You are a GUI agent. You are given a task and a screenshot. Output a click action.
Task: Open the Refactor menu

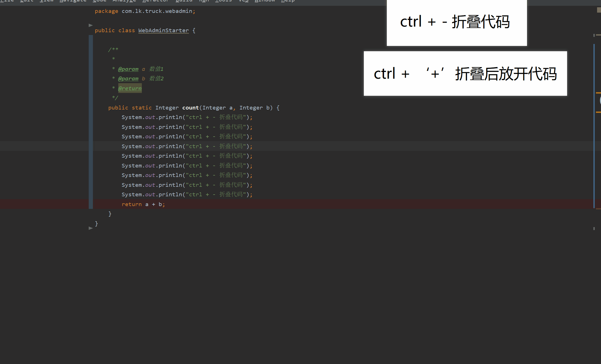[156, 1]
